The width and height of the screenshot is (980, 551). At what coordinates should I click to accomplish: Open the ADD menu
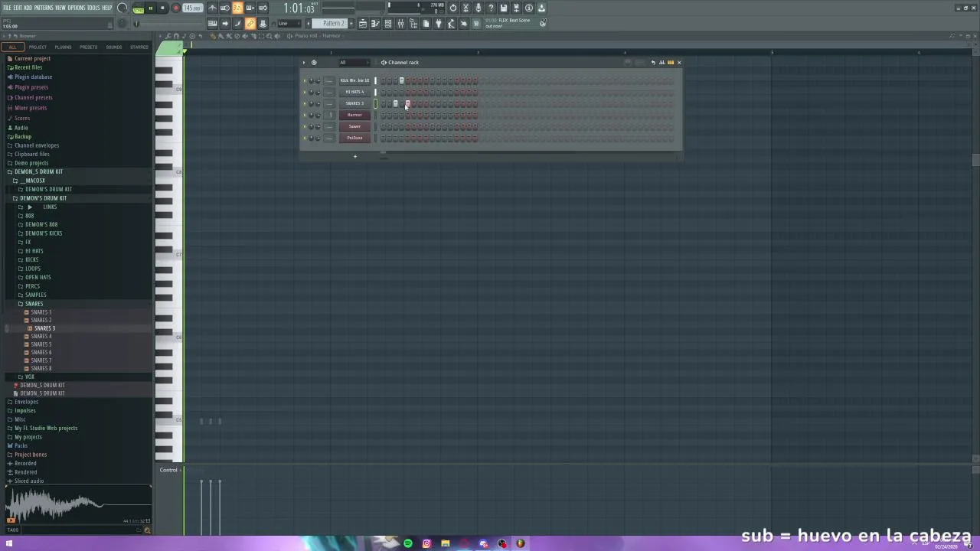point(28,8)
